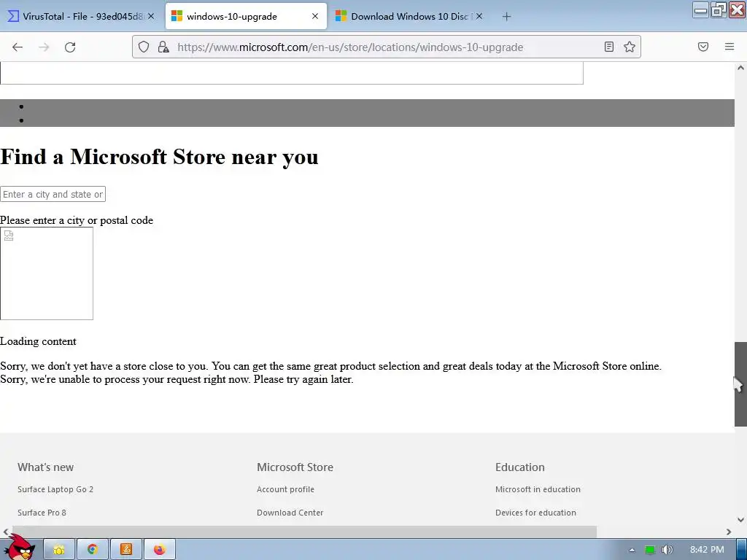This screenshot has height=560, width=747.
Task: Select Firefox in the taskbar
Action: tap(160, 550)
